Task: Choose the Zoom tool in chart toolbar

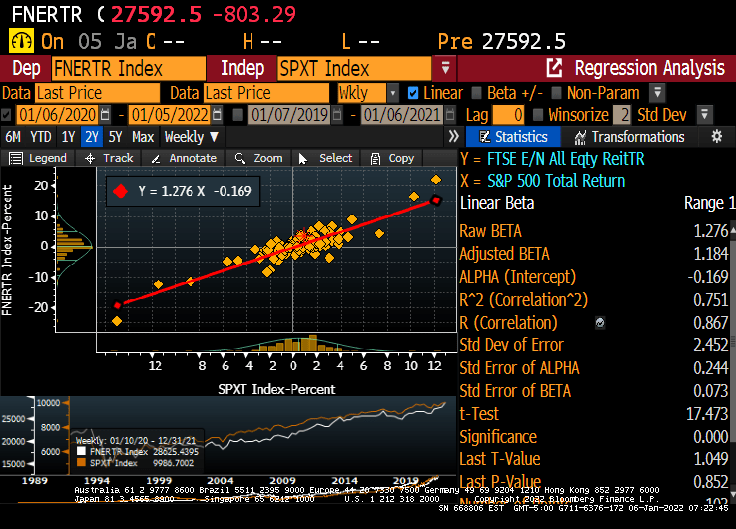Action: 258,158
